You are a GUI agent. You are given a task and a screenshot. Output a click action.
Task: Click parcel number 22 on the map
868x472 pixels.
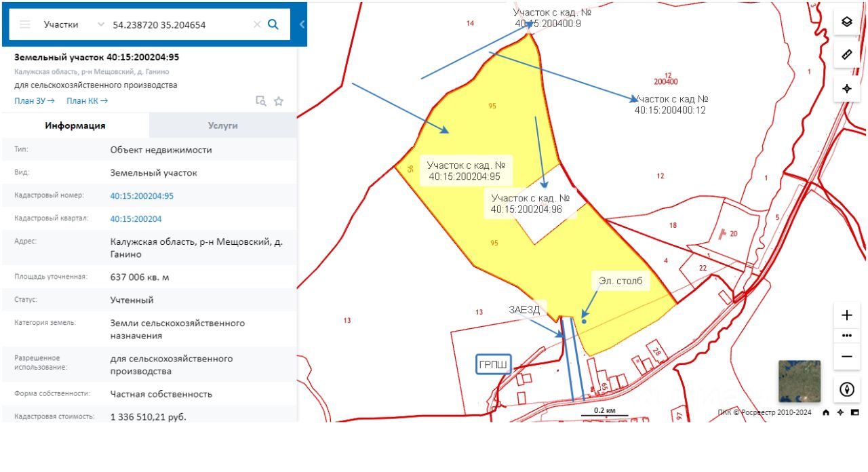pos(703,268)
